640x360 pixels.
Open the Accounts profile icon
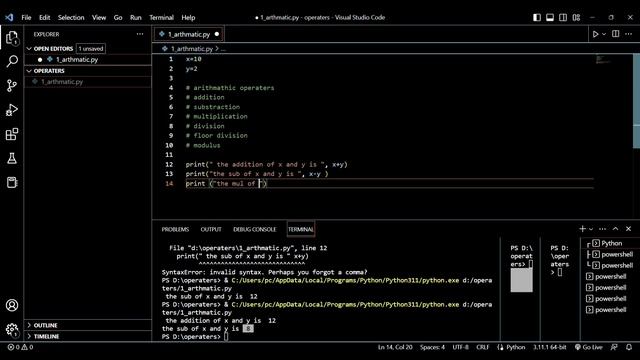pos(12,305)
